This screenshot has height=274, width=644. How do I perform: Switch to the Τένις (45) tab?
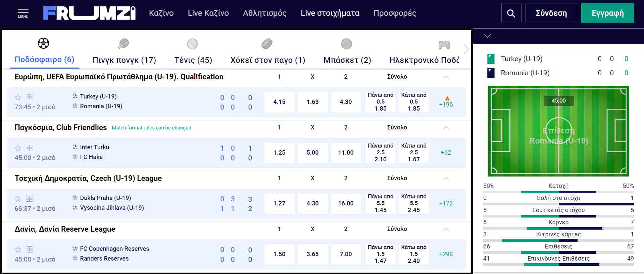point(193,60)
